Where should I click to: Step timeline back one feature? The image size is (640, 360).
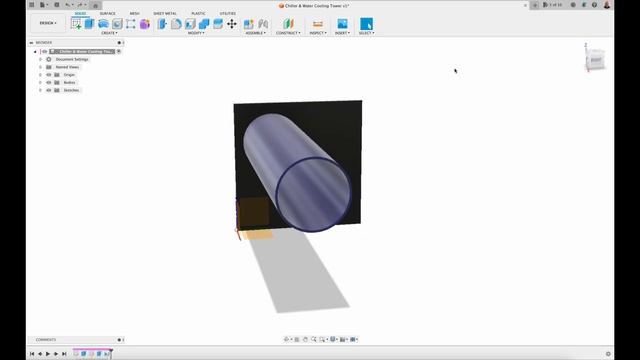pos(40,354)
